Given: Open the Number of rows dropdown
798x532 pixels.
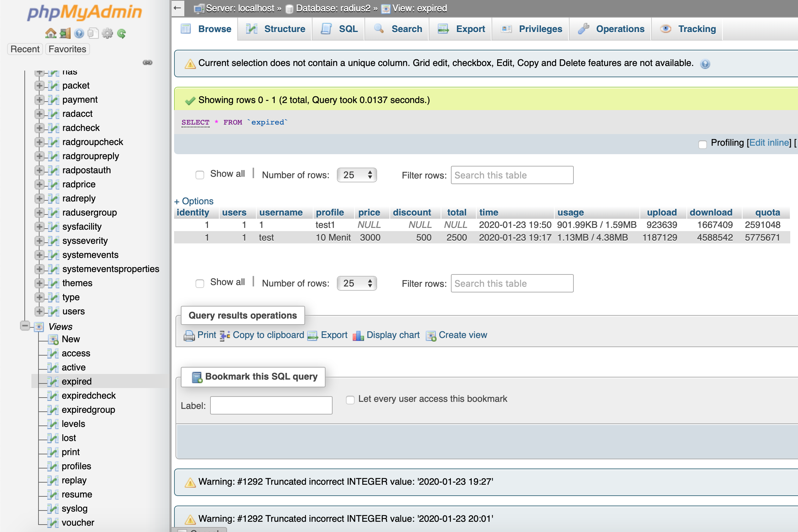Looking at the screenshot, I should pos(357,175).
